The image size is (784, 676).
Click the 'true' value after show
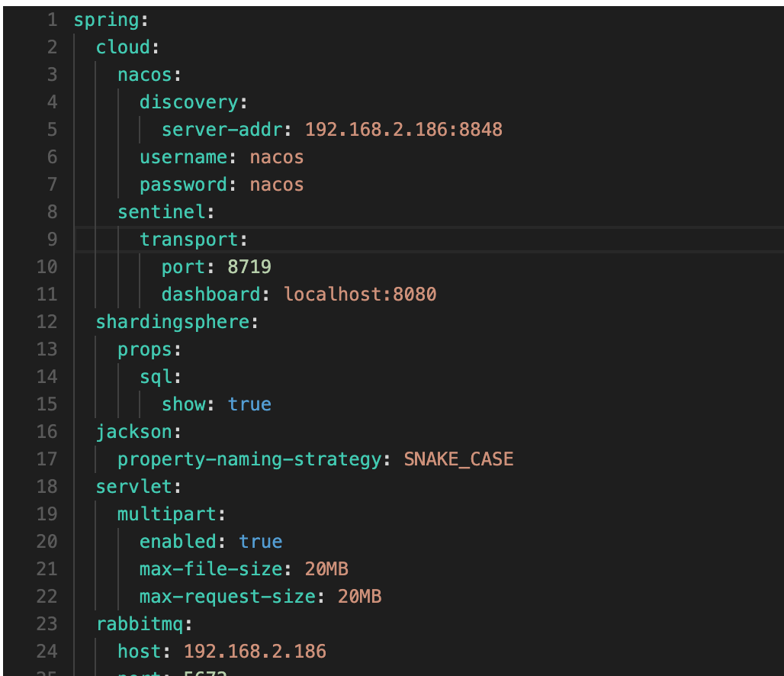249,404
